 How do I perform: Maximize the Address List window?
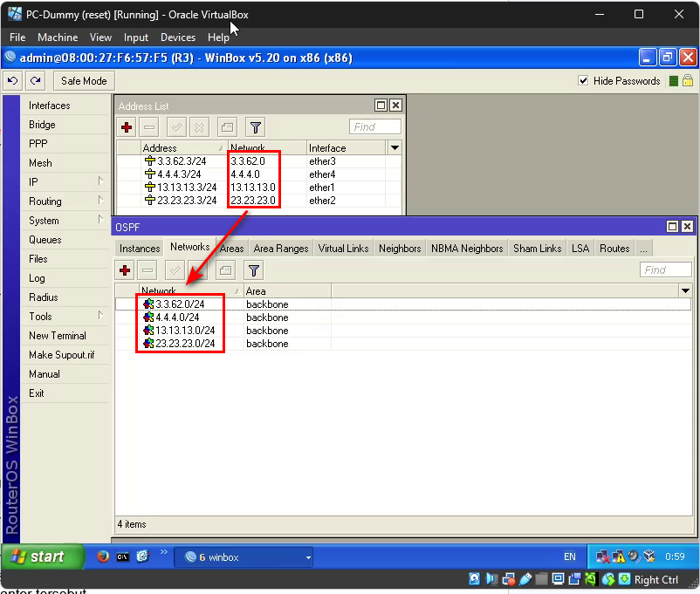[x=381, y=106]
